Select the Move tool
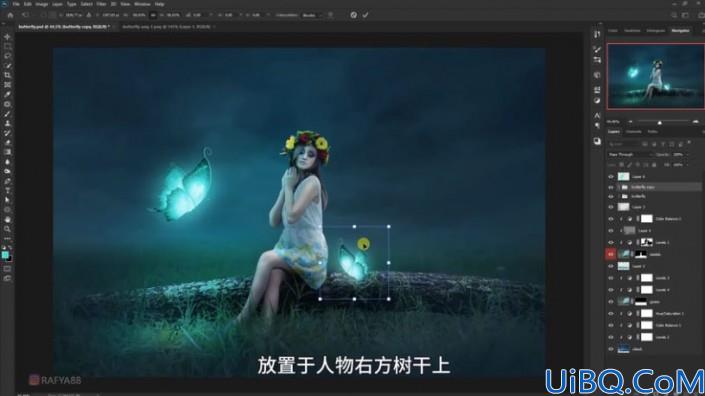 (7, 37)
